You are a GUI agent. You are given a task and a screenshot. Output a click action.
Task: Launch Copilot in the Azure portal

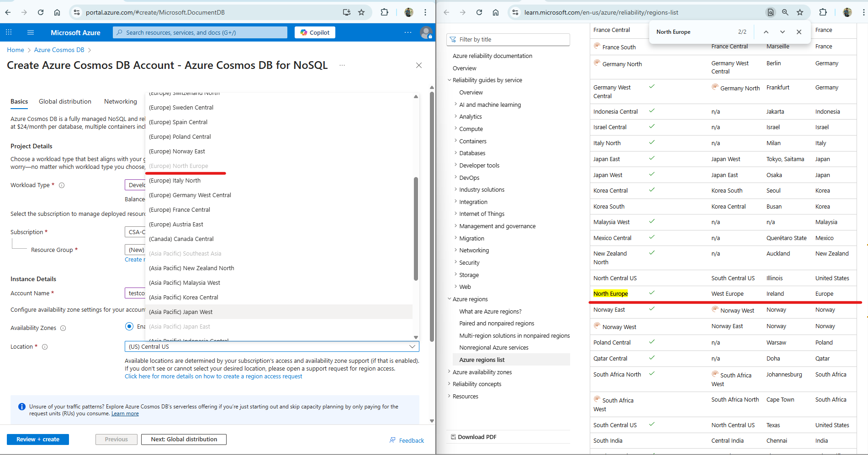(x=315, y=32)
